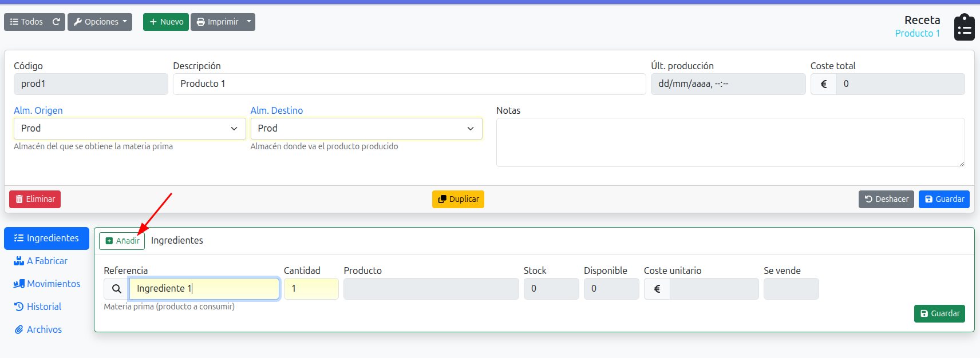The image size is (980, 358).
Task: Click the blue Guardar button
Action: (x=943, y=199)
